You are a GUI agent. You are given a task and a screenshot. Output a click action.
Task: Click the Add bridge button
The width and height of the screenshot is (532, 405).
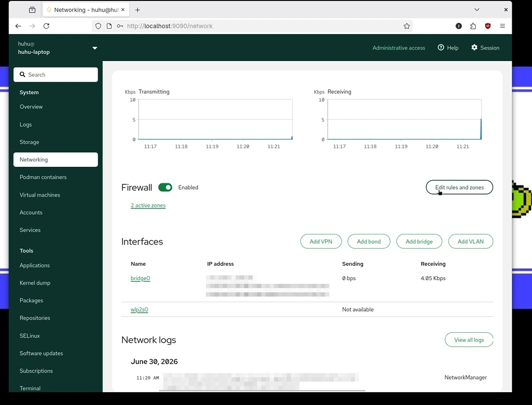point(419,242)
